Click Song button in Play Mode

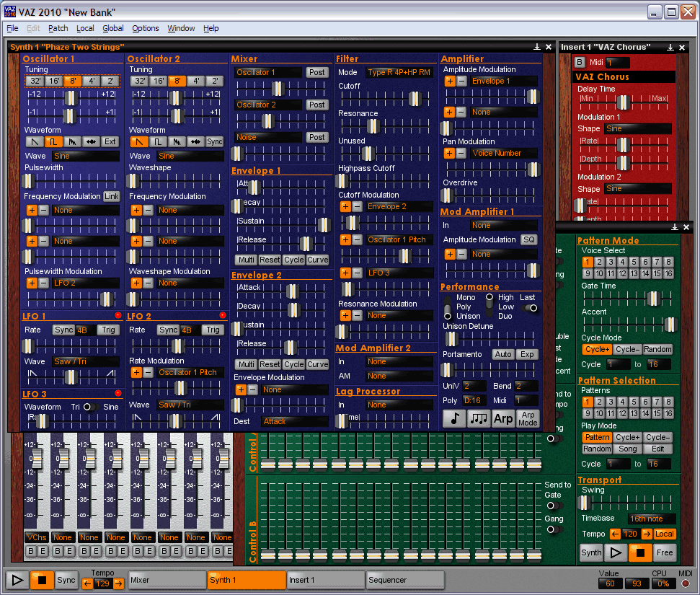click(x=627, y=449)
